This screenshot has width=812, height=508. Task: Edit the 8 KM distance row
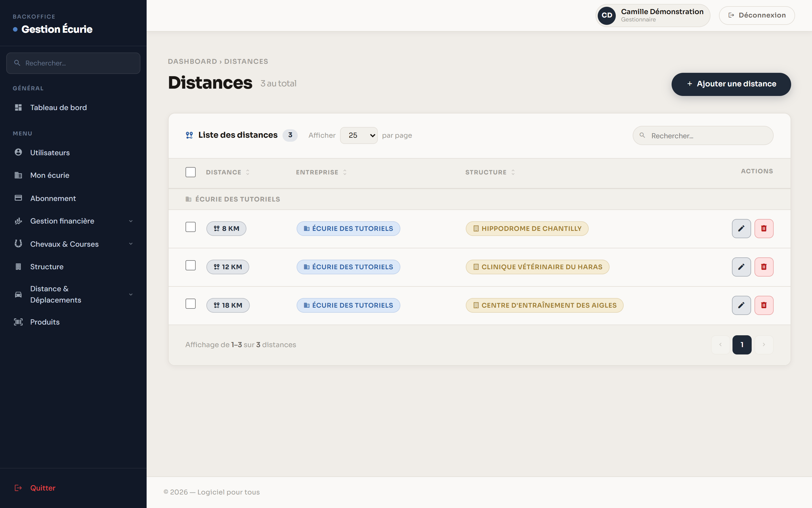[x=741, y=229]
